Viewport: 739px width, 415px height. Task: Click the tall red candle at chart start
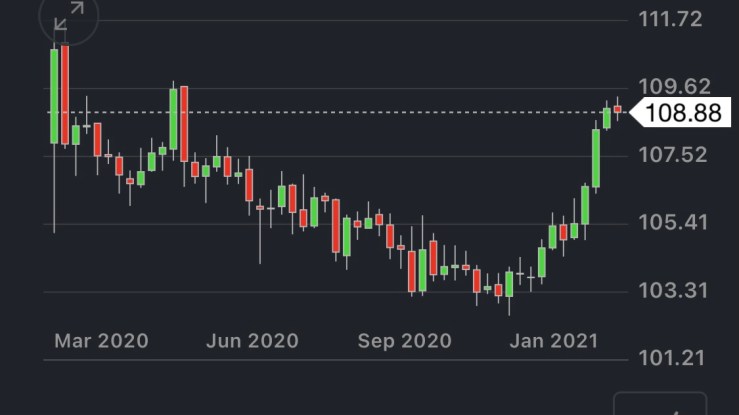coord(65,95)
